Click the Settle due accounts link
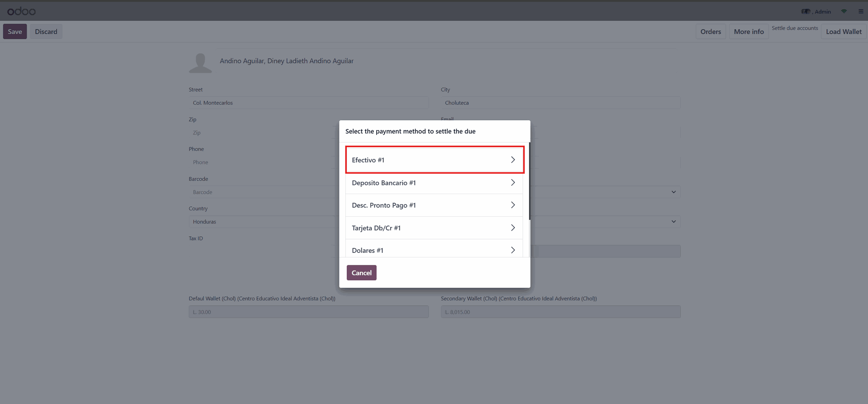This screenshot has width=868, height=404. click(794, 28)
